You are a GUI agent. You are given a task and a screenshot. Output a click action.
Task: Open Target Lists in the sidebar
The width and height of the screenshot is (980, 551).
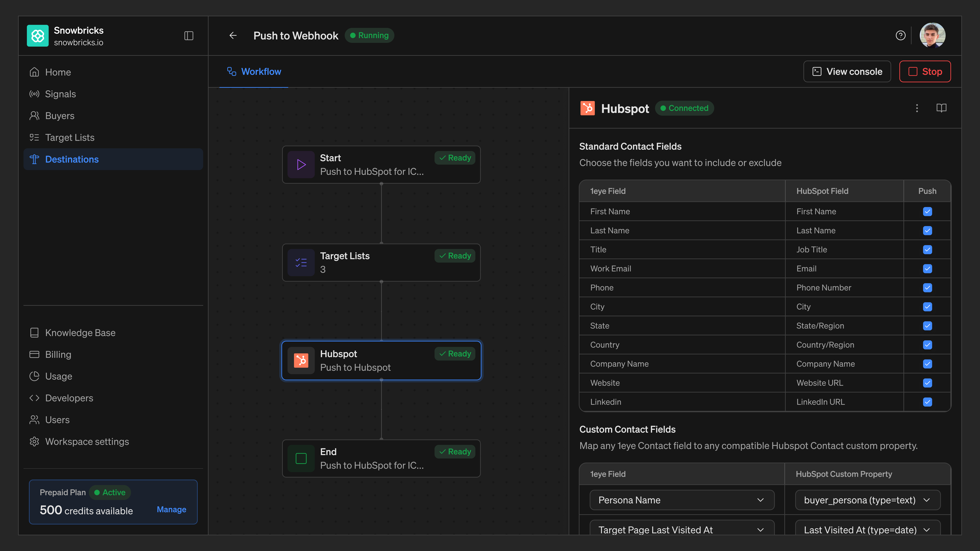coord(113,138)
